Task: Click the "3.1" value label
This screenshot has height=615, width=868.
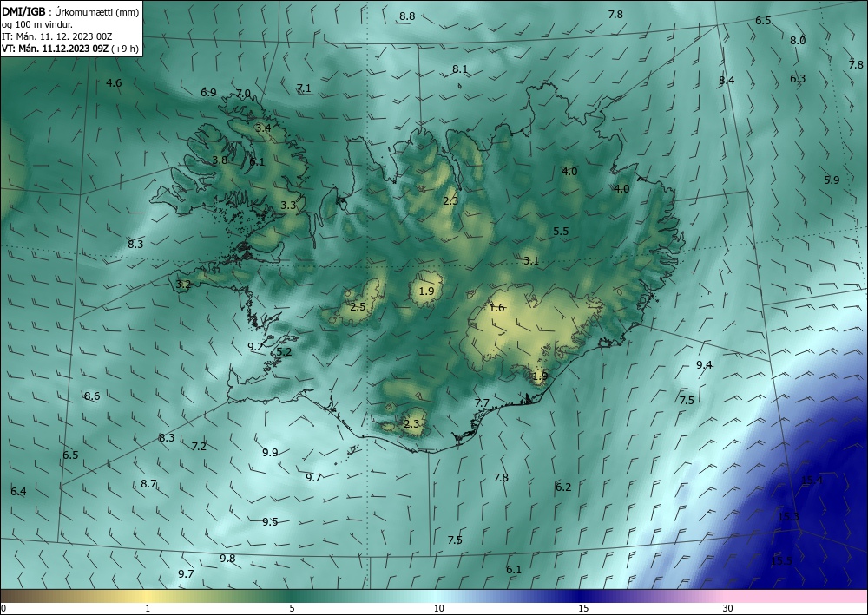Action: click(531, 260)
